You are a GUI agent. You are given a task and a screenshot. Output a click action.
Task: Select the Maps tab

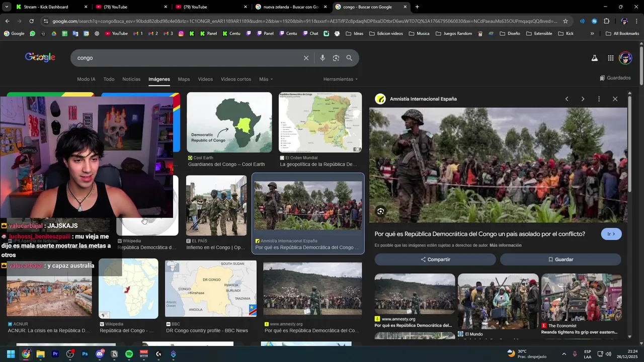pyautogui.click(x=184, y=79)
